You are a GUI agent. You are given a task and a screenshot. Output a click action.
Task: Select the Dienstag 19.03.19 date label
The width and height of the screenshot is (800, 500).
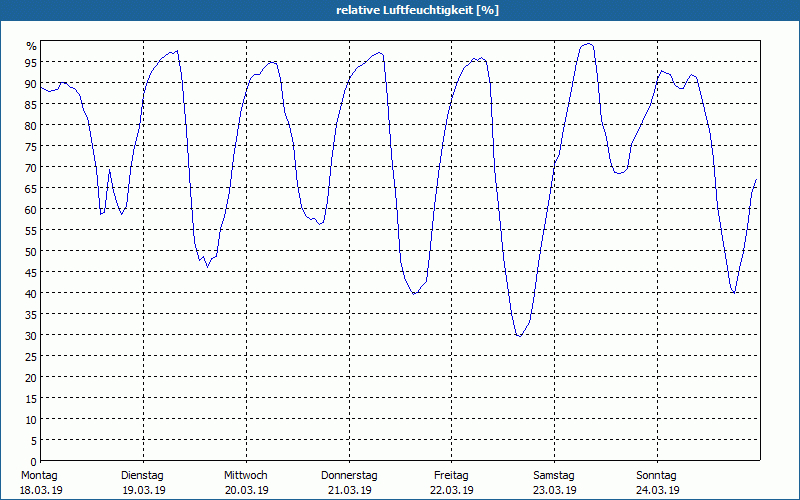click(x=143, y=483)
